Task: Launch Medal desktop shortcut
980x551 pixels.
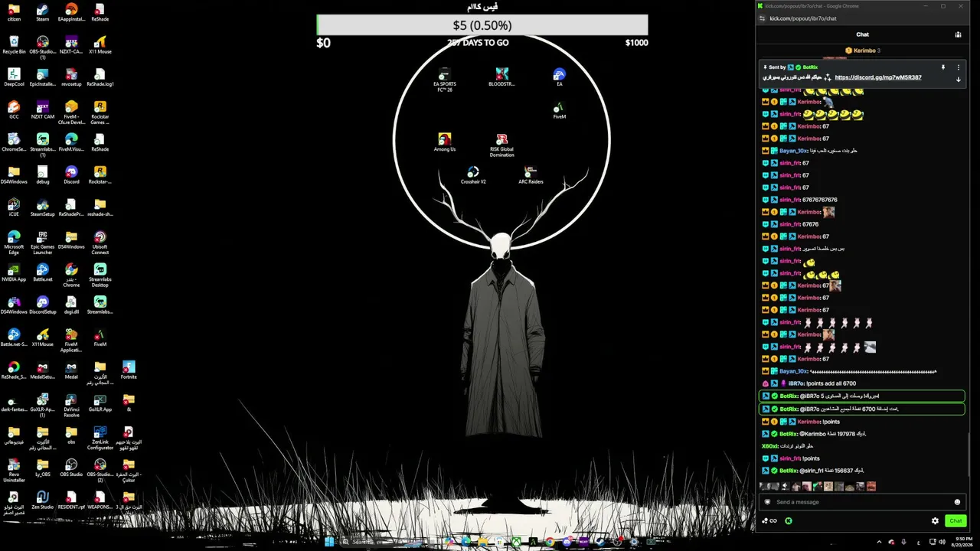Action: pos(71,370)
